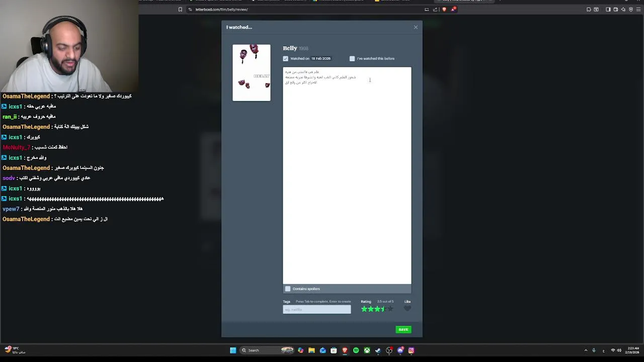Open Steam from the taskbar

click(378, 350)
